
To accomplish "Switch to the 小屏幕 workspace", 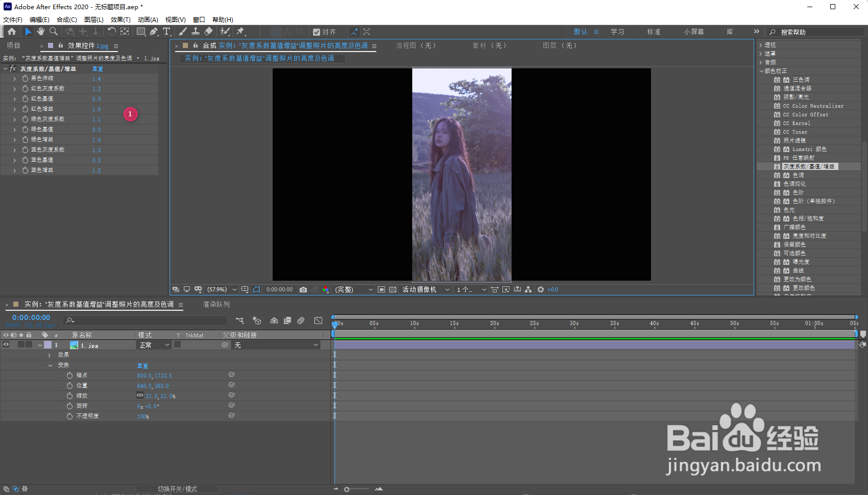I will (694, 32).
